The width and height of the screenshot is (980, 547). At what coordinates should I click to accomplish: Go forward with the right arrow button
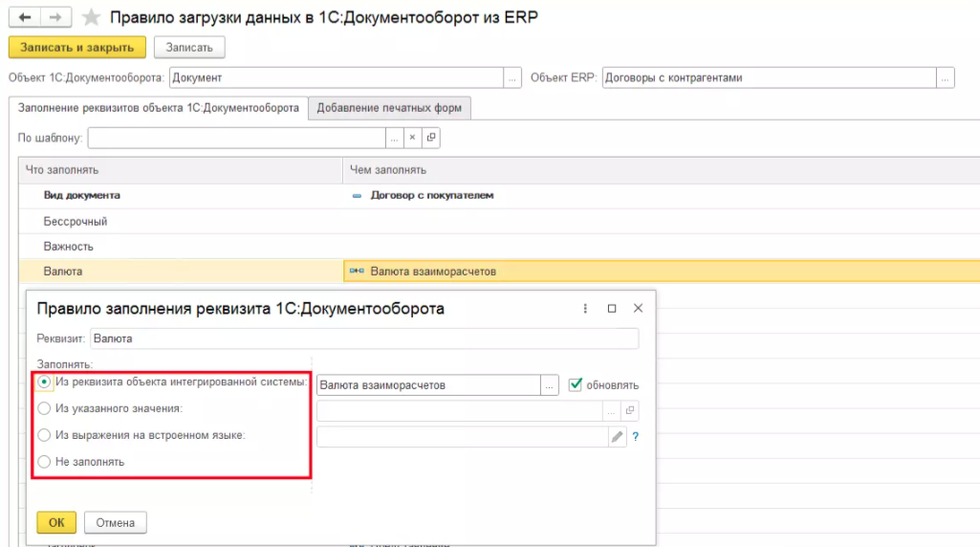55,17
